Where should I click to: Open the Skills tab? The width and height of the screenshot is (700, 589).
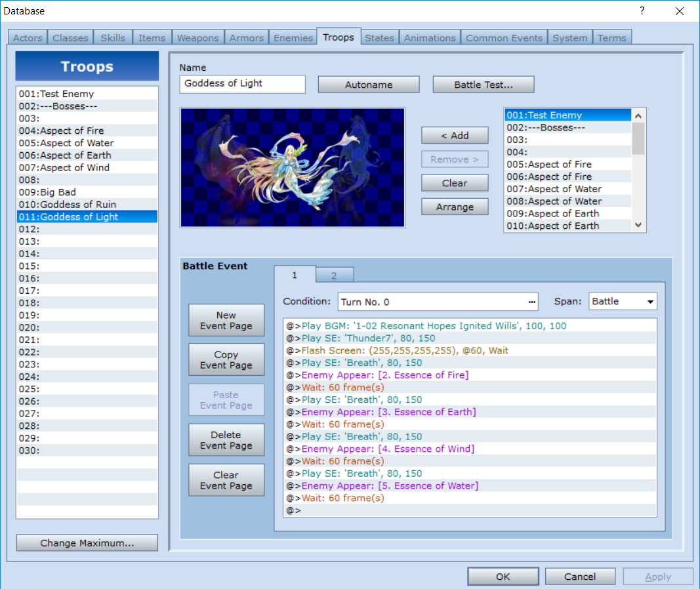(113, 38)
